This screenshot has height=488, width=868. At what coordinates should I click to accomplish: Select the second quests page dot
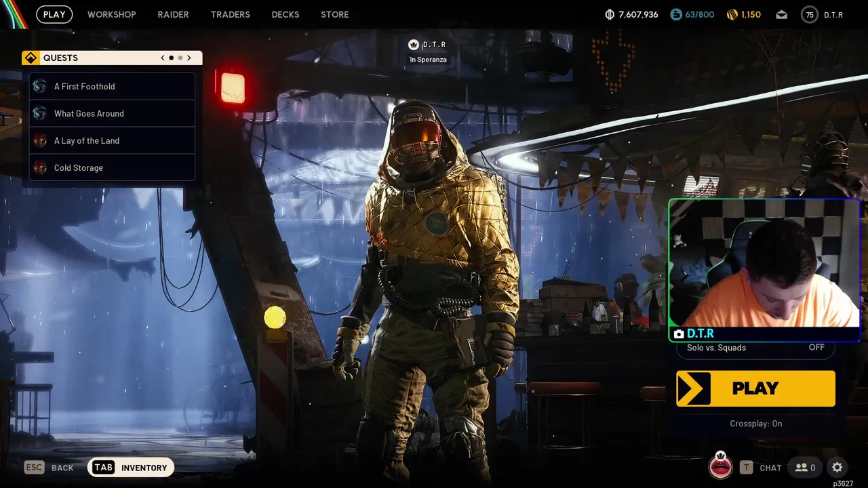click(180, 58)
